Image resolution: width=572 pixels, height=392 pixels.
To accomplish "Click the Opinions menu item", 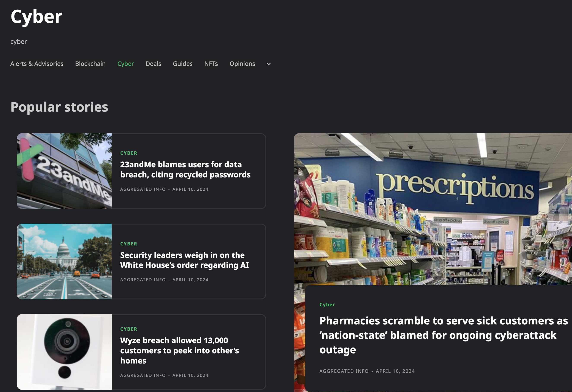I will point(242,63).
